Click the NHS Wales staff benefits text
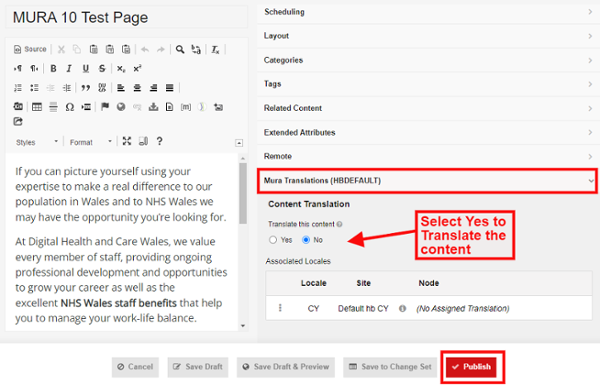 pos(119,303)
